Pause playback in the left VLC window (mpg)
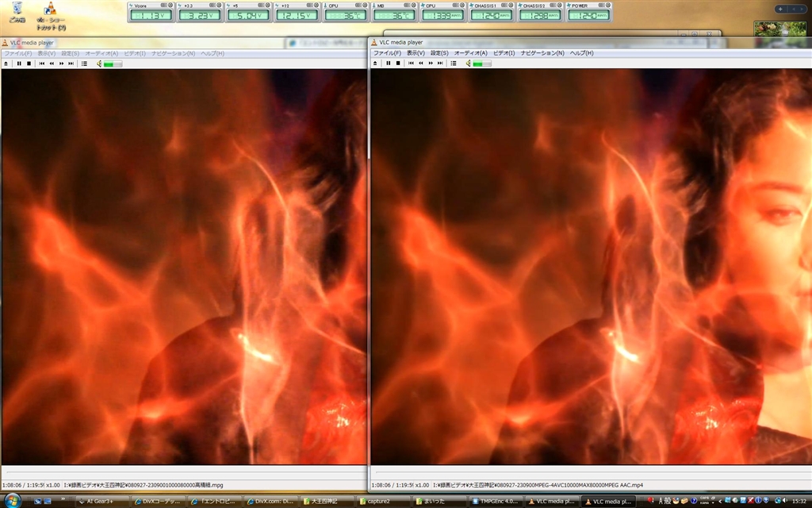Image resolution: width=812 pixels, height=508 pixels. tap(19, 63)
